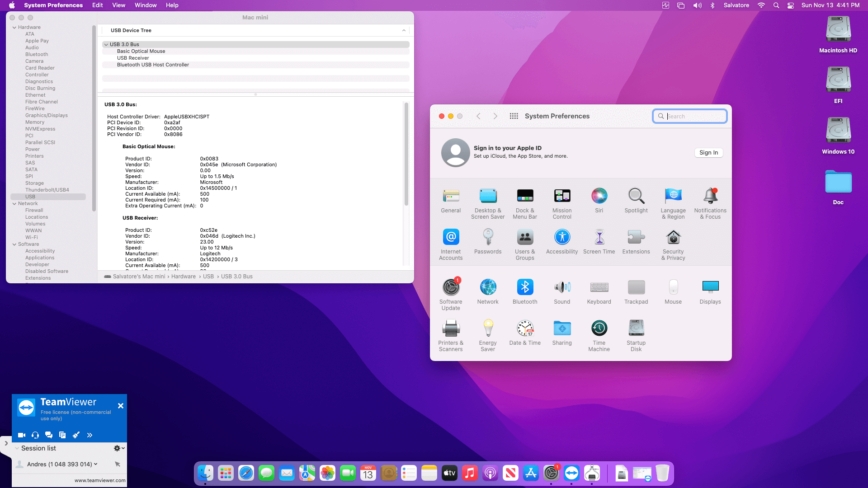This screenshot has height=488, width=868.
Task: Open Printers & Scanners preferences
Action: pyautogui.click(x=451, y=336)
